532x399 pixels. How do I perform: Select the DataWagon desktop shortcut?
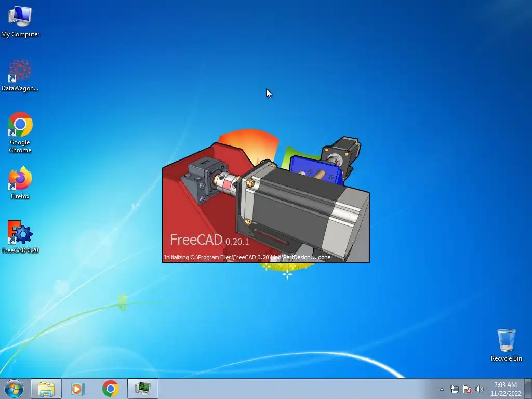click(x=20, y=75)
